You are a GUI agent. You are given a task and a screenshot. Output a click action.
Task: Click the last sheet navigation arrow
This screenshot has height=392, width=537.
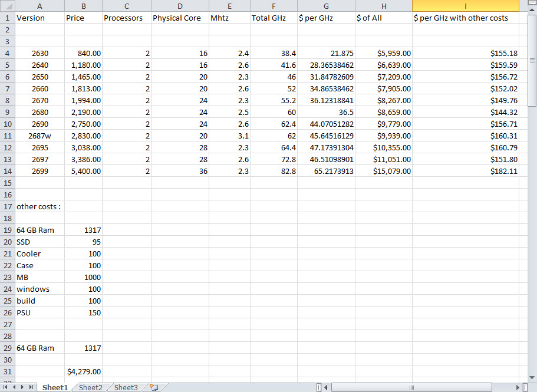pyautogui.click(x=31, y=387)
